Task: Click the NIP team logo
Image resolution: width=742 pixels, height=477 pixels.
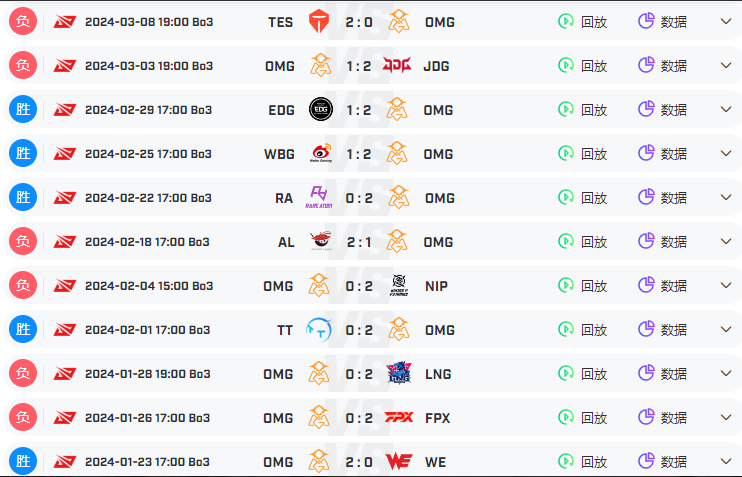Action: [399, 285]
